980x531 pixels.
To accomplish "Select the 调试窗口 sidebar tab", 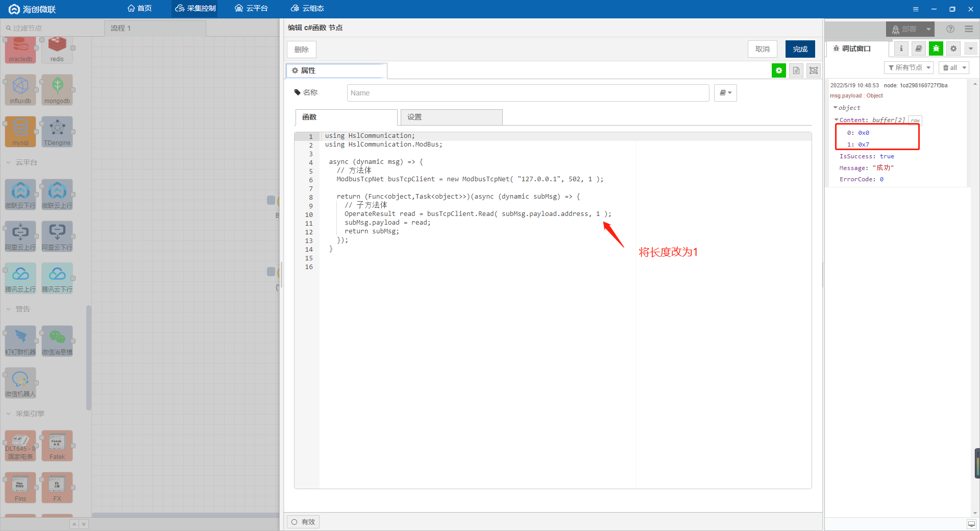I will click(x=857, y=49).
